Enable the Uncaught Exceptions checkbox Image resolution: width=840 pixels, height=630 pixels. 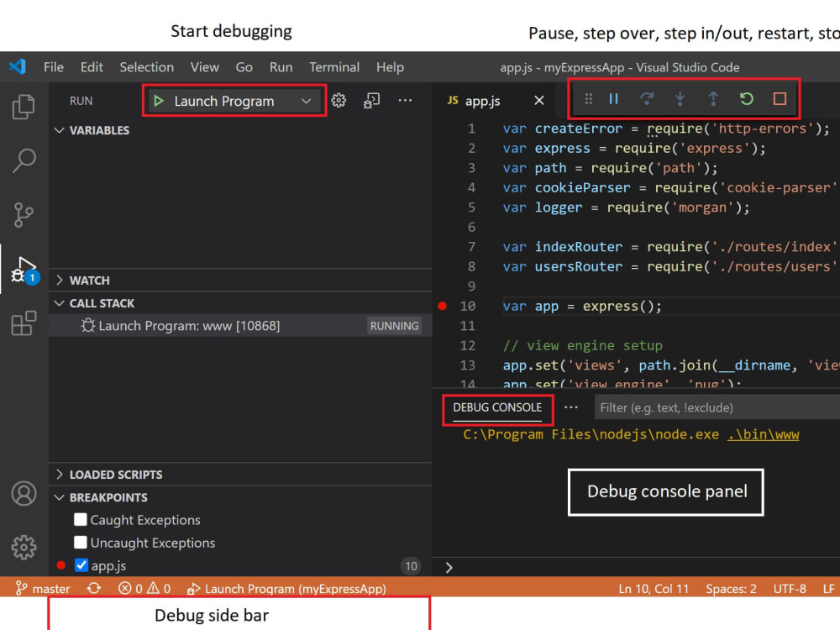coord(80,542)
